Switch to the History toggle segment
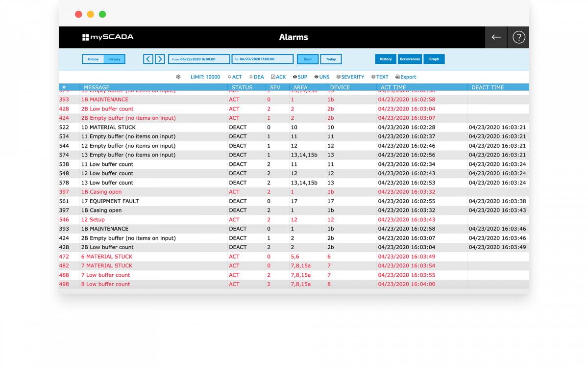 (114, 59)
